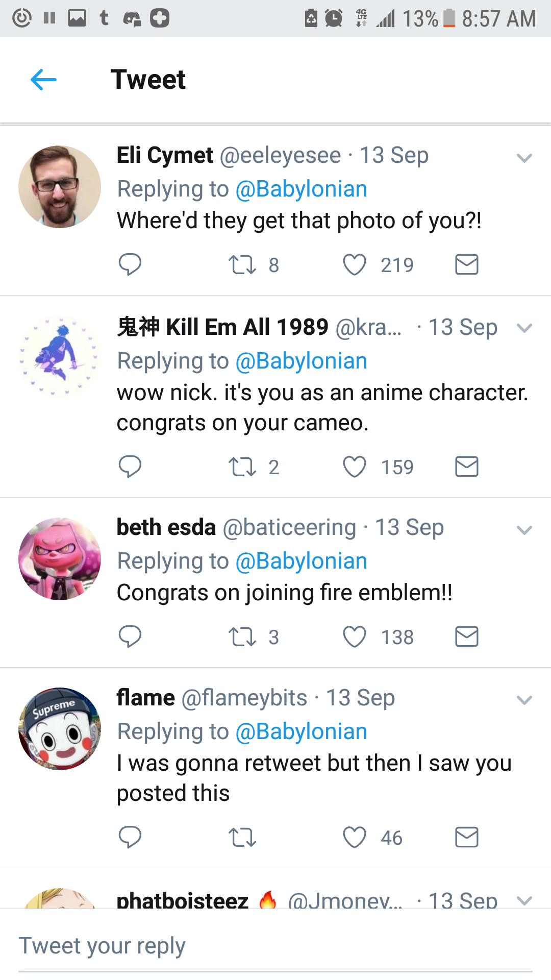View beth esda's profile picture
This screenshot has height=980, width=551.
tap(60, 559)
